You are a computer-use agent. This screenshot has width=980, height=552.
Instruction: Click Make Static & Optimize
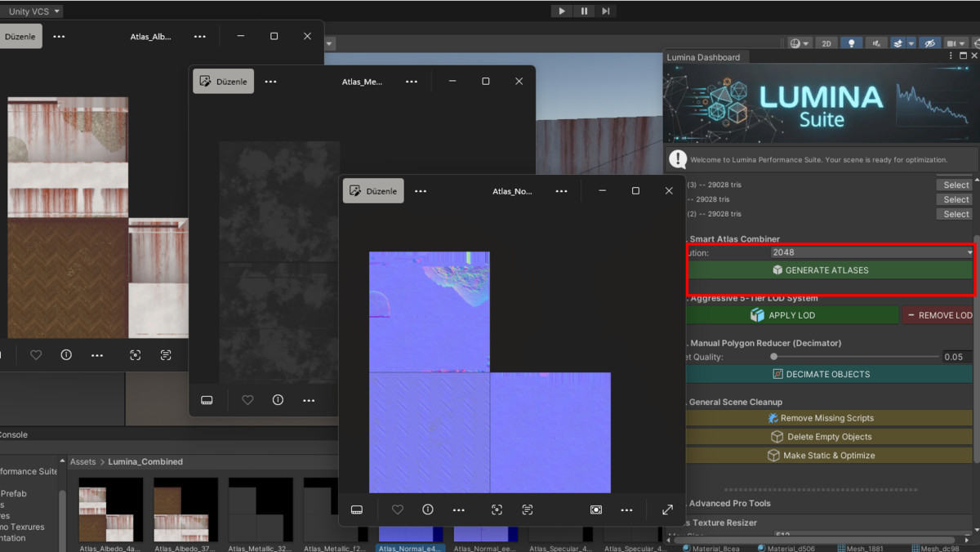click(830, 456)
